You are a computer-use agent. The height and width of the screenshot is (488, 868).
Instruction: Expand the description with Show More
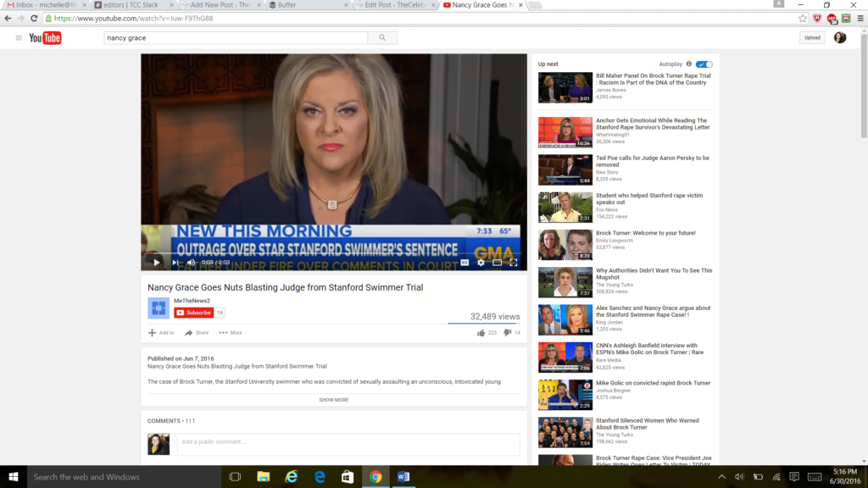tap(333, 400)
